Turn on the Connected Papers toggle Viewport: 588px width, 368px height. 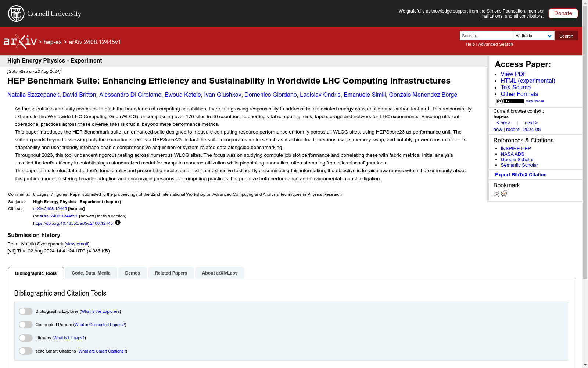tap(26, 325)
